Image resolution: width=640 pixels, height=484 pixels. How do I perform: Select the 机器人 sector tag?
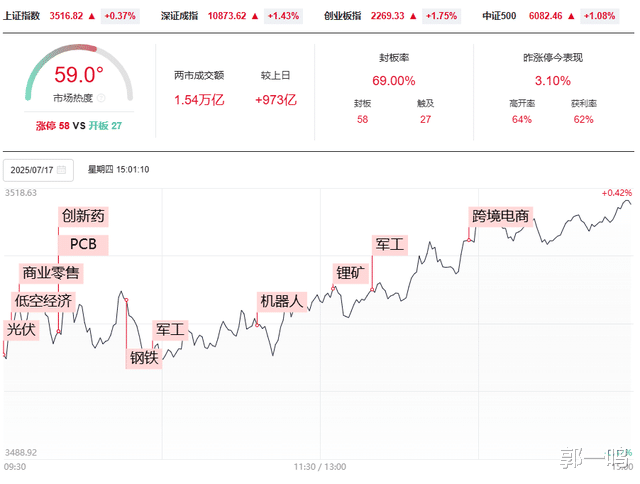[x=280, y=301]
